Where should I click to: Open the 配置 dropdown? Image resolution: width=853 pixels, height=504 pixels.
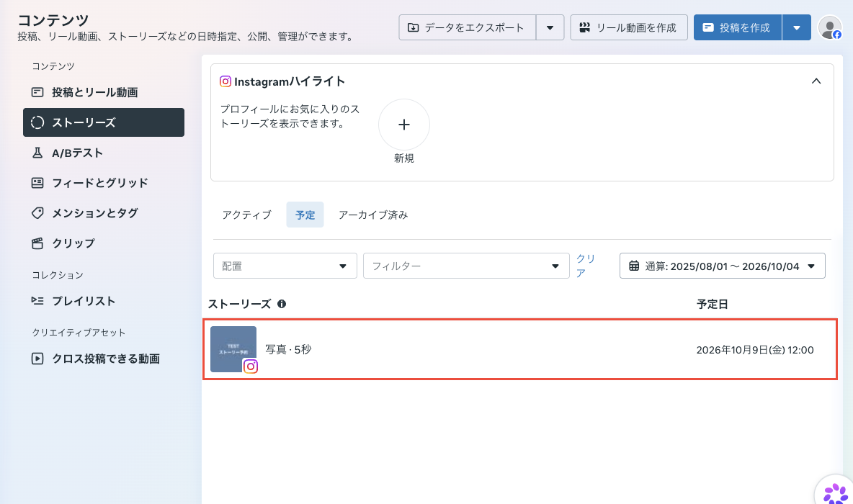(x=285, y=266)
